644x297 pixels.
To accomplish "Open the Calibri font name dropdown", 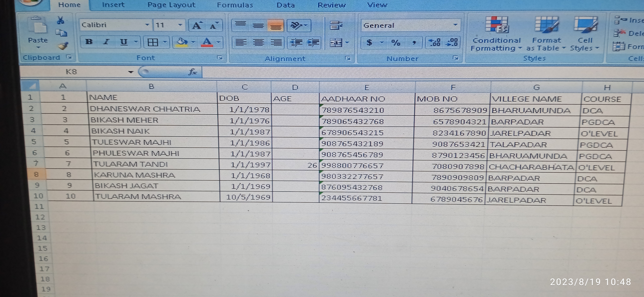I will pos(147,25).
